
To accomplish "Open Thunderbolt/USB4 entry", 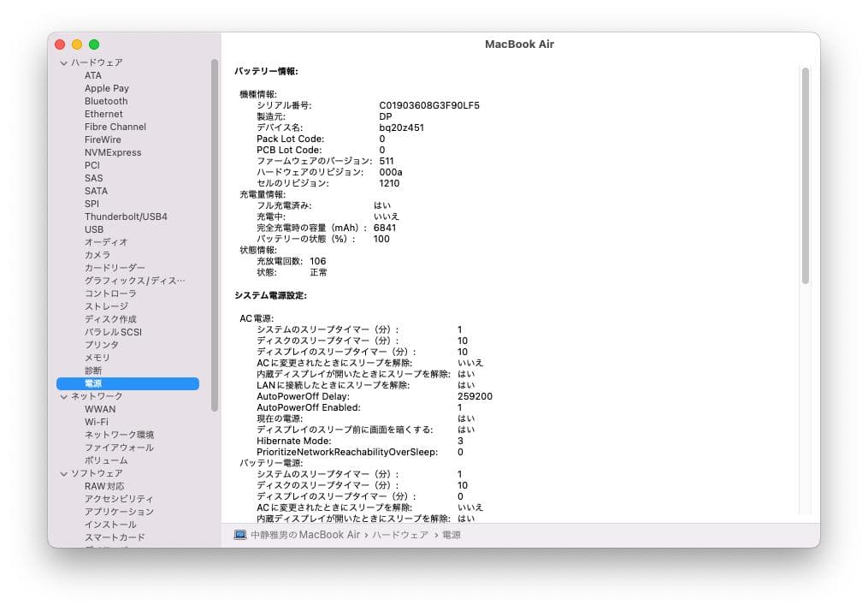I will coord(126,217).
